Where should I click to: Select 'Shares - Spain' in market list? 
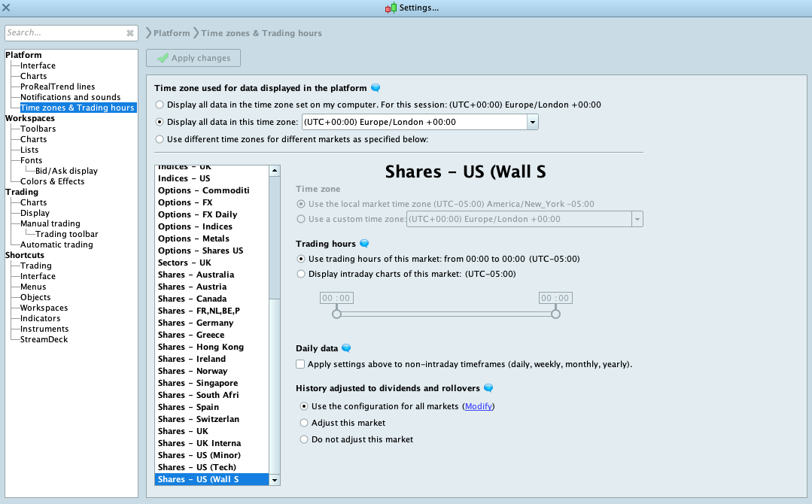[211, 407]
